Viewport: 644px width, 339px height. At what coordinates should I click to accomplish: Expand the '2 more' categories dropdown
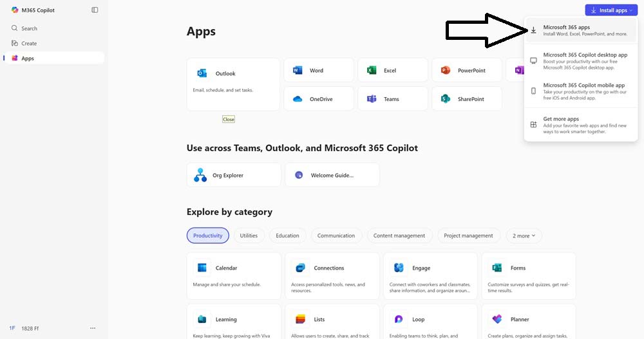524,235
